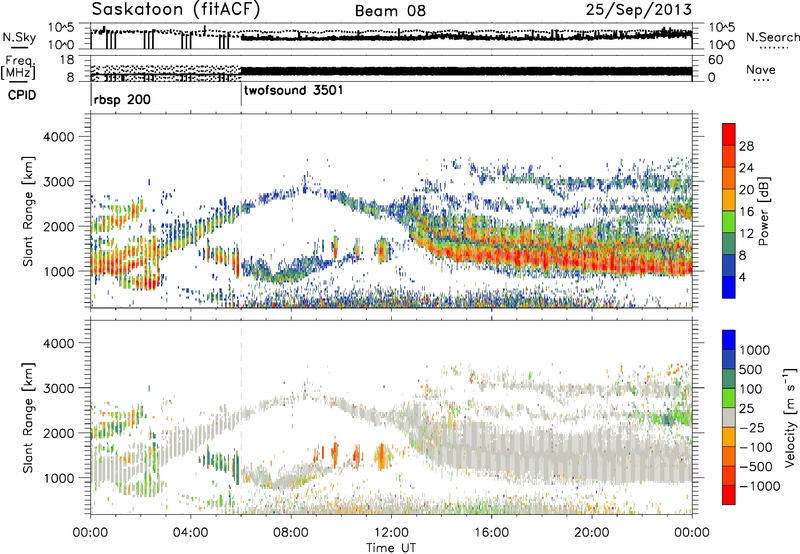Click the '16:00' time axis tick label
Viewport: 800px width, 554px height.
click(491, 533)
